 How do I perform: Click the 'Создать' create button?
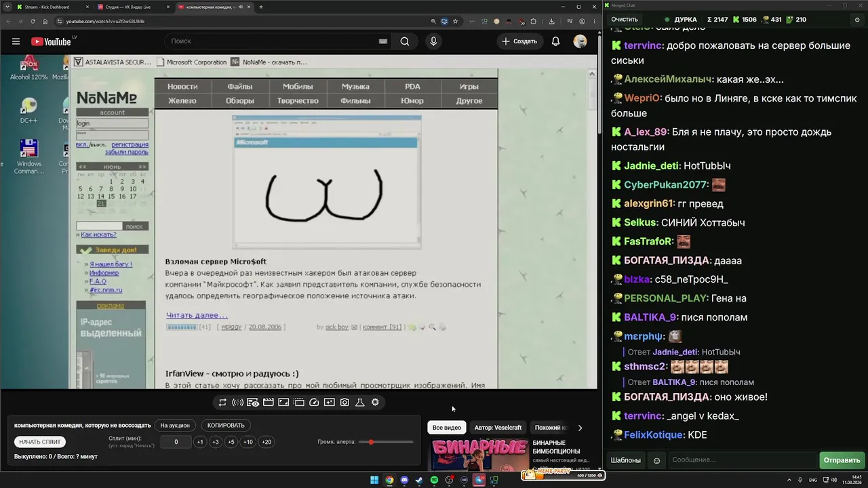519,41
